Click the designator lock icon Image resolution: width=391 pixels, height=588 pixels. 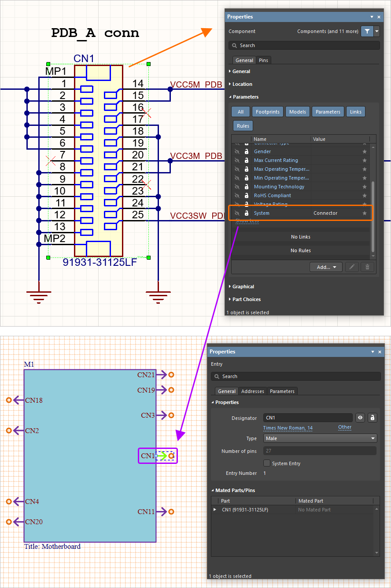click(373, 418)
